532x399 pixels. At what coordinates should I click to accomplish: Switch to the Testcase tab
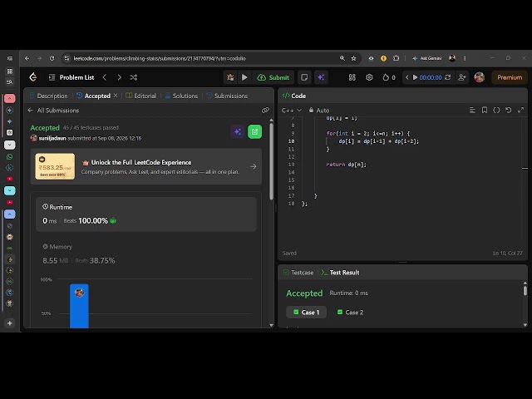298,273
